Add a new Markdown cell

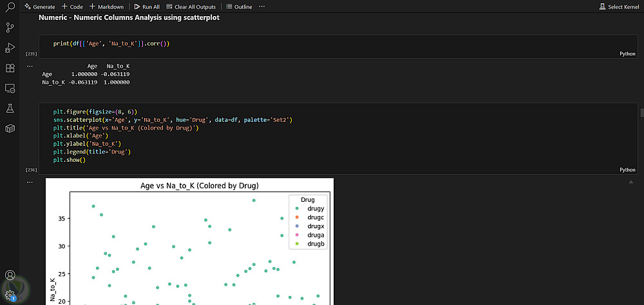(x=106, y=6)
